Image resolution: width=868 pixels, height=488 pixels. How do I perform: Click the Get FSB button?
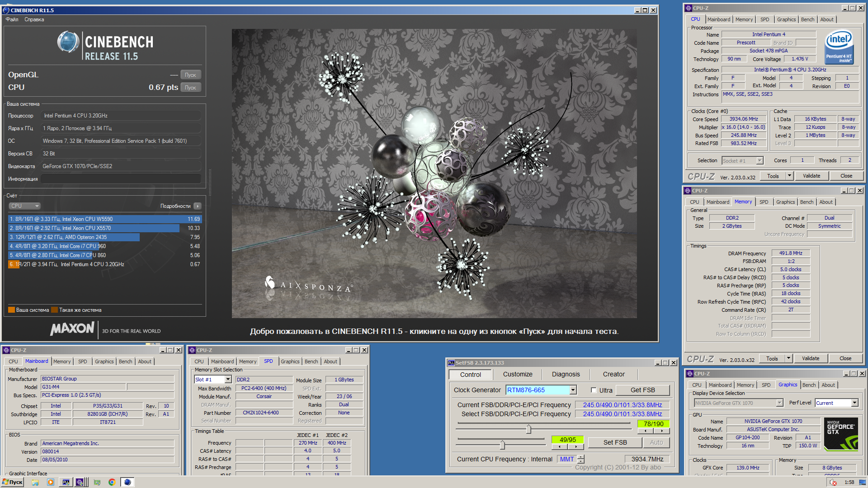click(642, 390)
